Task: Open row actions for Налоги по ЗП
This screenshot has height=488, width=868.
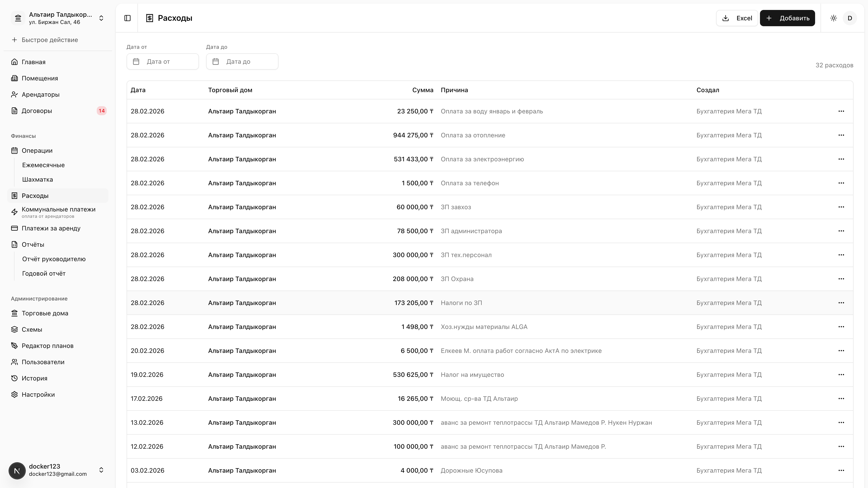Action: coord(841,303)
